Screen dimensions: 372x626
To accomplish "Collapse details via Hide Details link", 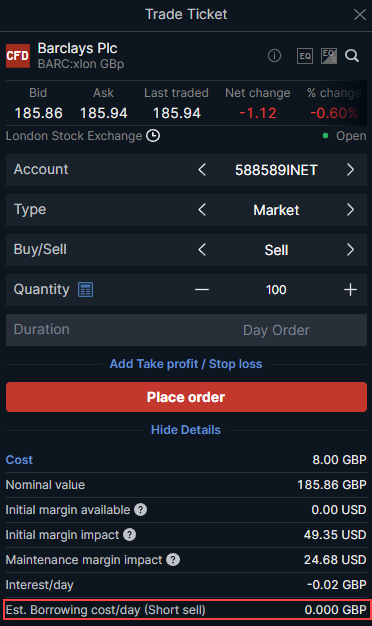I will 186,430.
